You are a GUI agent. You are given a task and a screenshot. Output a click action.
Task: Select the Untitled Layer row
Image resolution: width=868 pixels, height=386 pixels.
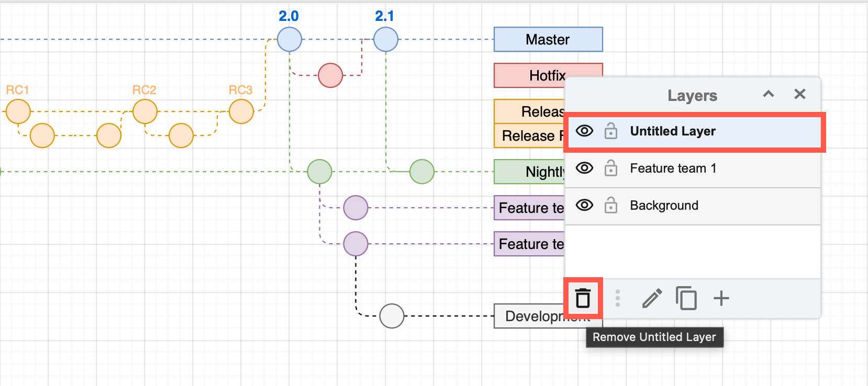[673, 131]
